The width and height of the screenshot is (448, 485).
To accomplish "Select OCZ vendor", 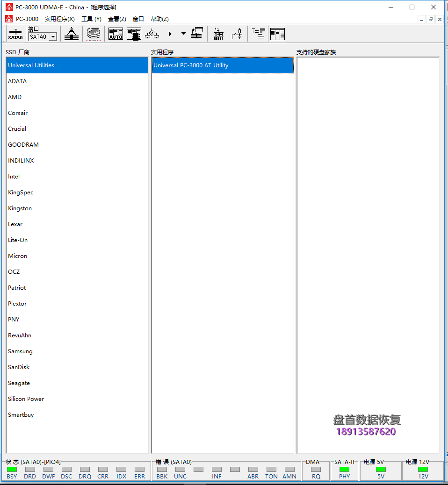I will [x=77, y=271].
